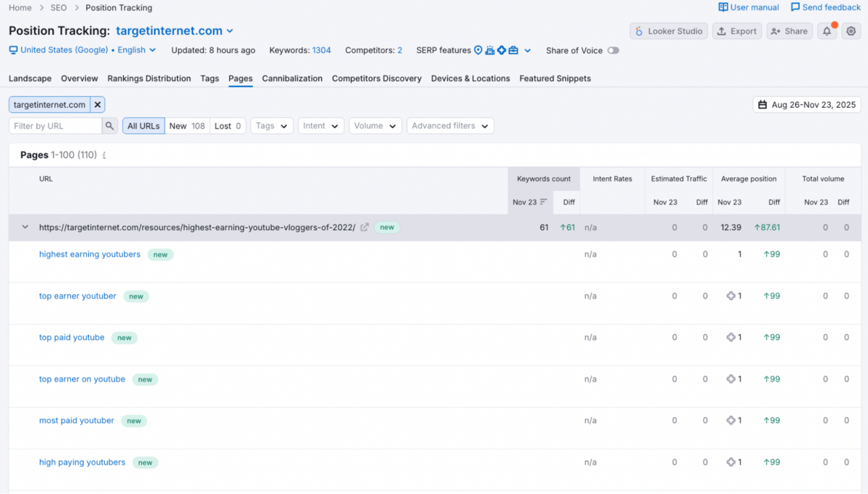Screen dimensions: 868x494
Task: Click SERP feature icon in high paying youtubers row
Action: (731, 462)
